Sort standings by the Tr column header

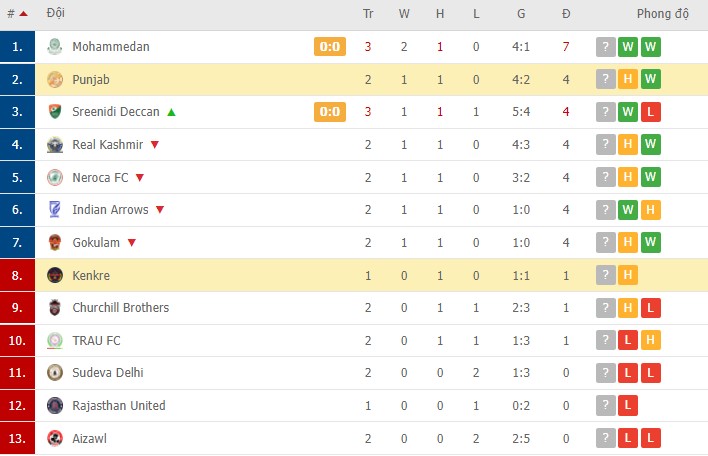click(x=368, y=15)
